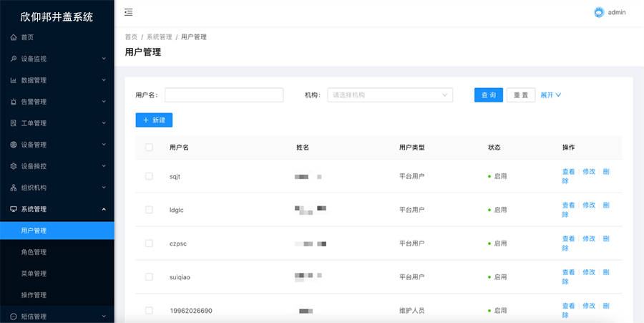Screen dimensions: 644x323
Task: Select the 设备监视 sidebar icon
Action: 14,59
